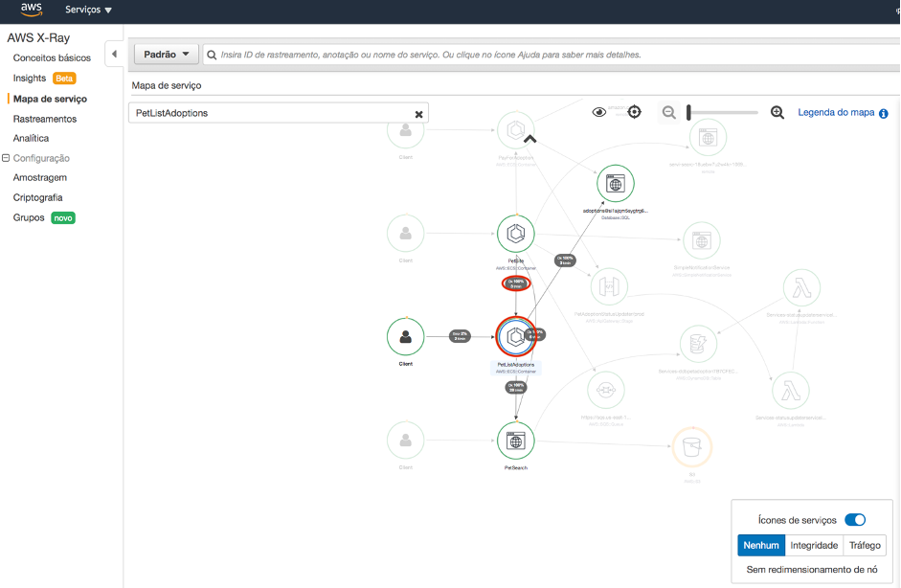Select the Lambda Function node icon
Screen dimensions: 901x588
click(801, 288)
